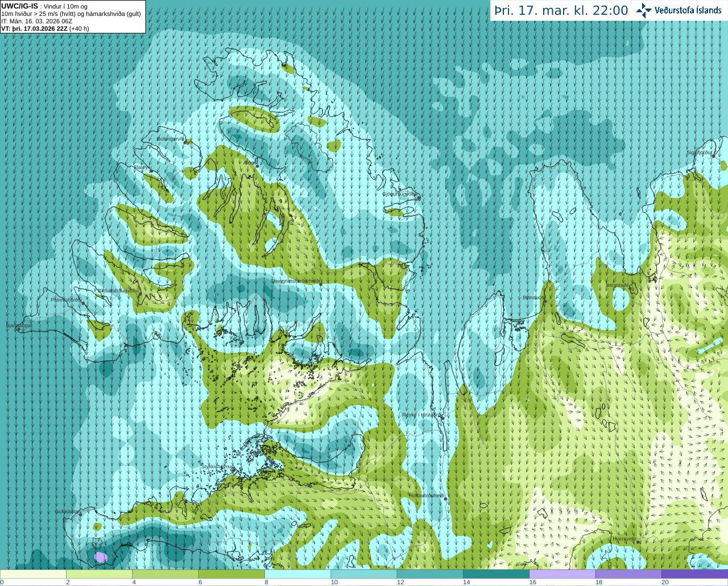Click the legend scale value 2
728x586 pixels.
tap(68, 582)
